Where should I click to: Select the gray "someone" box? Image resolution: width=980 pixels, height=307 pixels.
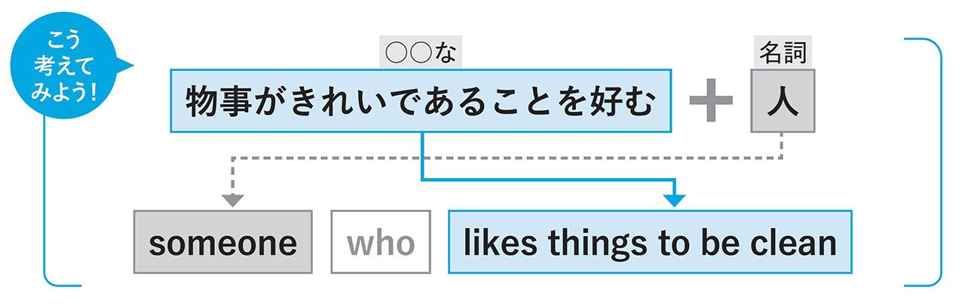tap(222, 242)
